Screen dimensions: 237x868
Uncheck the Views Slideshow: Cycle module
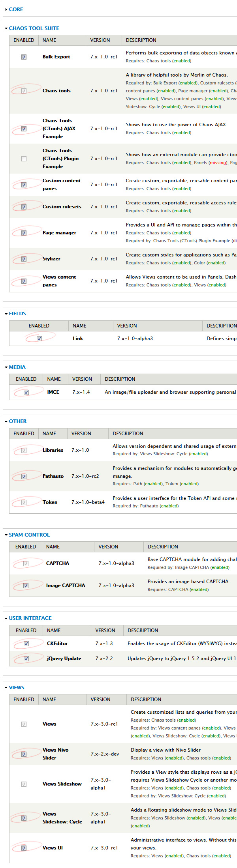click(24, 818)
